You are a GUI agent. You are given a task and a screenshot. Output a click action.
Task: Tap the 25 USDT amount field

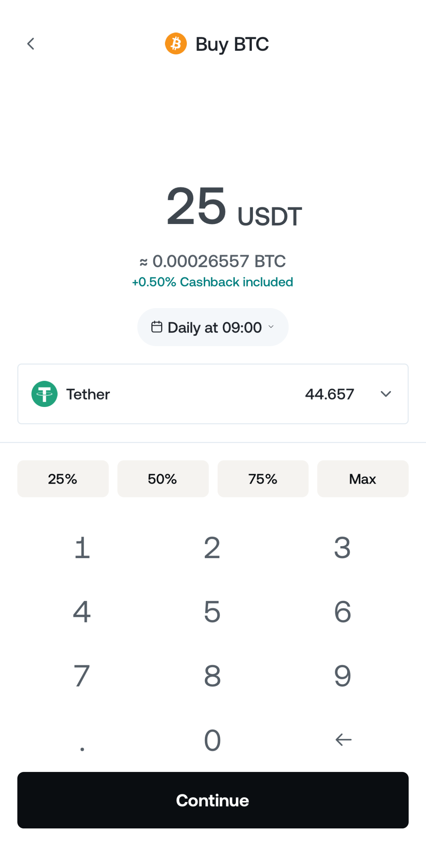(x=233, y=207)
